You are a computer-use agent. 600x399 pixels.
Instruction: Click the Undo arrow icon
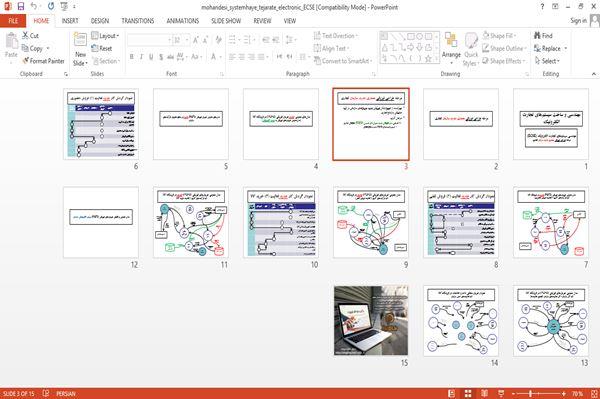coord(34,7)
